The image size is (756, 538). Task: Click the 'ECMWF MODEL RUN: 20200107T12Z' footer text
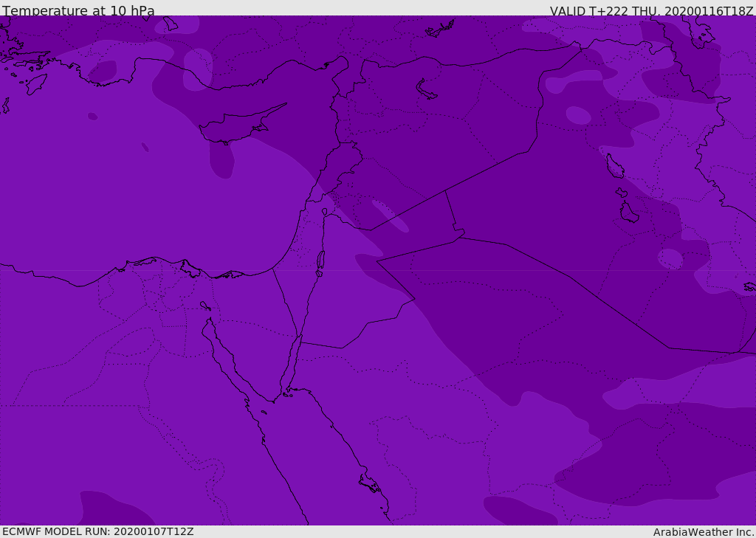[98, 531]
